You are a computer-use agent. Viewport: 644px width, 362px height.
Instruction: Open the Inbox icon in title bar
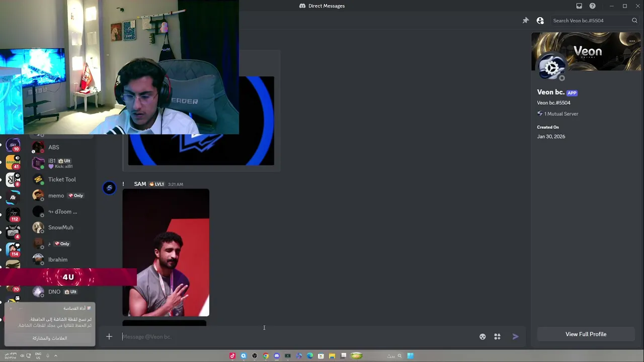point(579,6)
